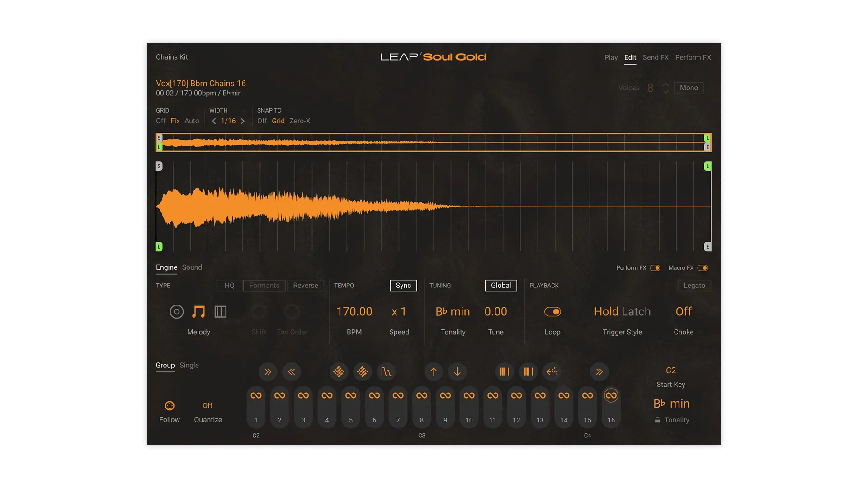Click the tempo Sync button
Image resolution: width=868 pixels, height=488 pixels.
[x=403, y=286]
